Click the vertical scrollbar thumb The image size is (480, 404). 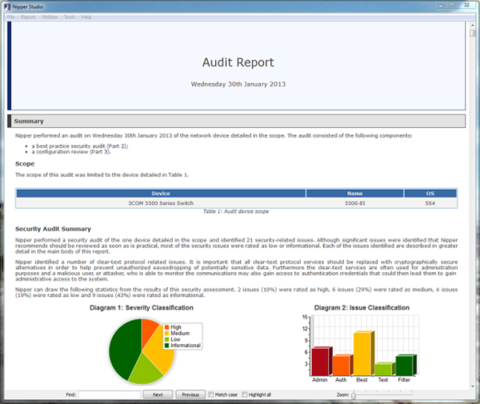[472, 33]
